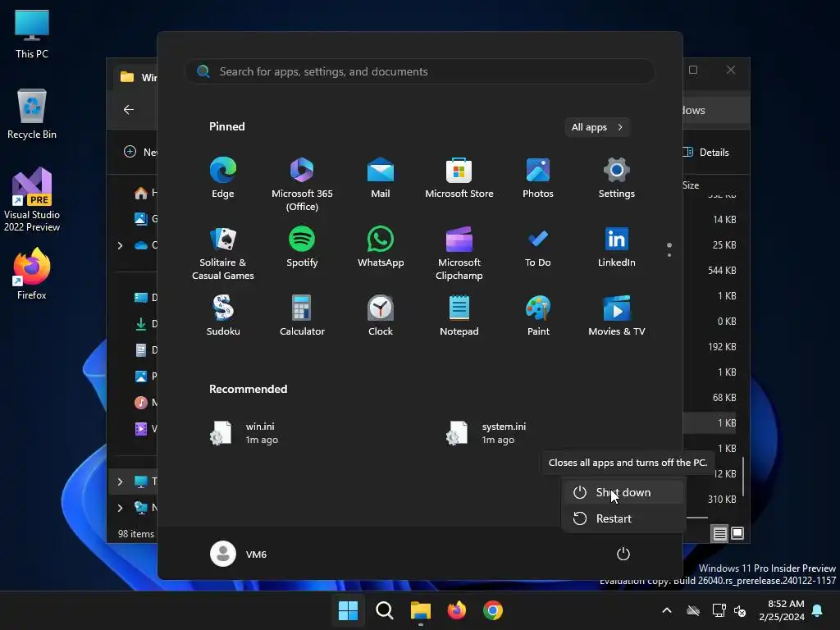This screenshot has height=630, width=840.
Task: Switch Explorer to large thumbnails view
Action: point(737,533)
